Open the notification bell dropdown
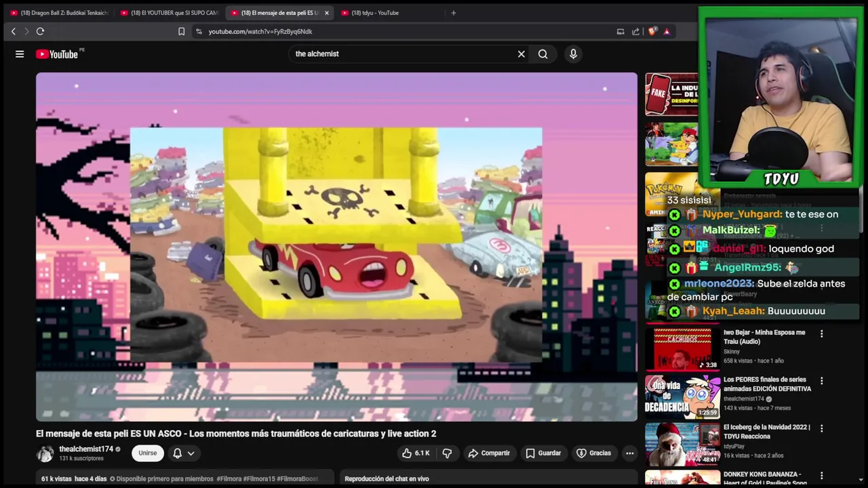Screen dimensions: 868x488 coord(183,453)
